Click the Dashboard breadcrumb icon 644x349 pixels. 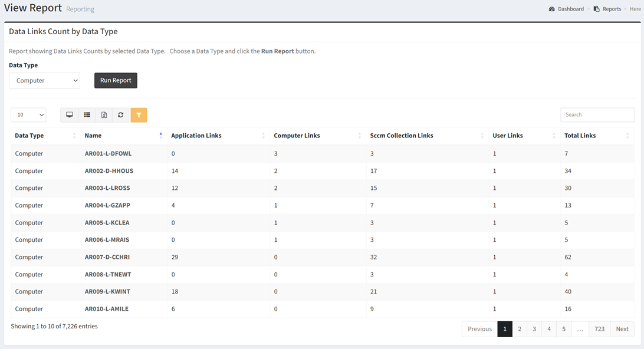coord(551,9)
